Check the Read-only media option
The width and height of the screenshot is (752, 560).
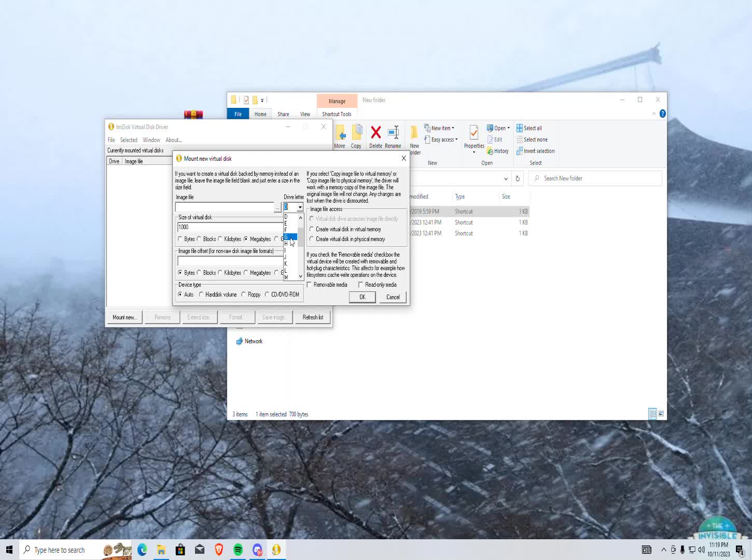(x=361, y=284)
